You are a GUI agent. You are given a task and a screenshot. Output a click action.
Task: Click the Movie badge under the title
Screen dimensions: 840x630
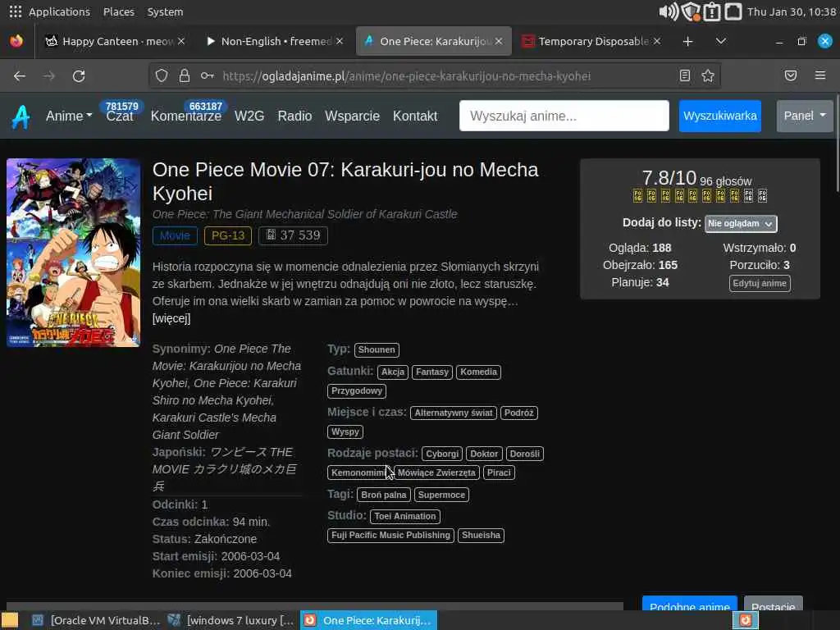pyautogui.click(x=175, y=235)
